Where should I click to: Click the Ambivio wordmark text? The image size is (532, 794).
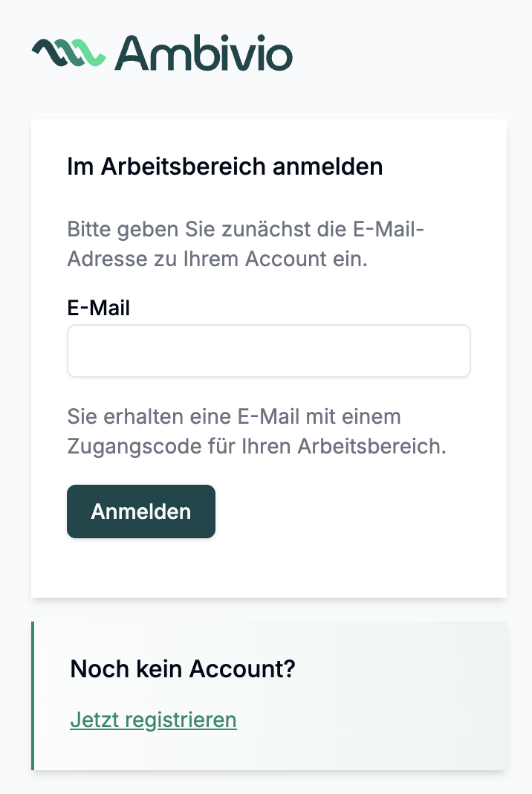tap(204, 52)
